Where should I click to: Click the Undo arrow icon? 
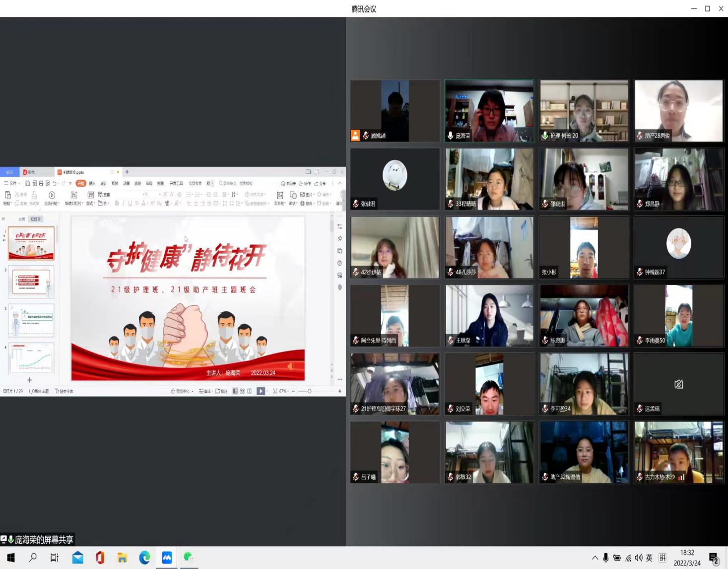55,183
